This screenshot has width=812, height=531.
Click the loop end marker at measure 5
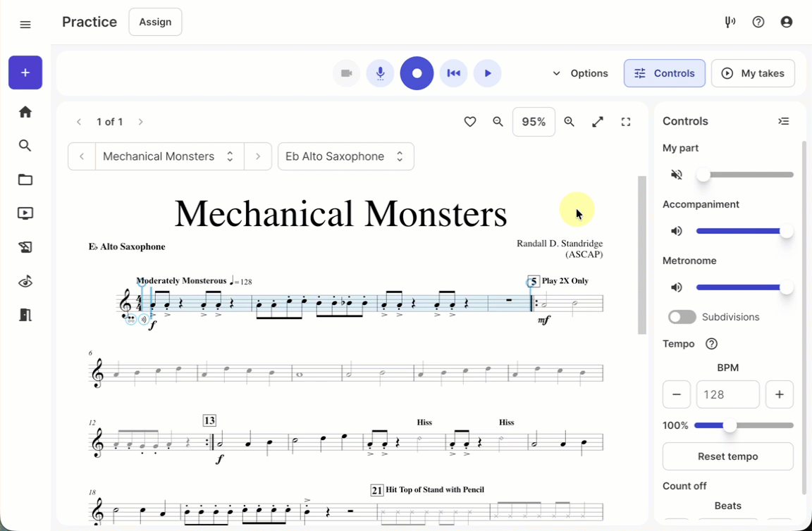[x=531, y=282]
